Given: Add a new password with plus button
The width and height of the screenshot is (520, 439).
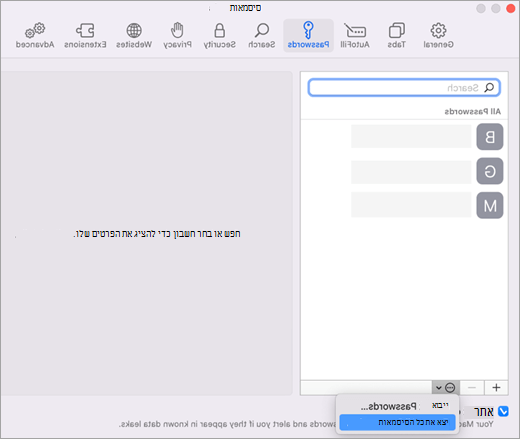Looking at the screenshot, I should (496, 388).
